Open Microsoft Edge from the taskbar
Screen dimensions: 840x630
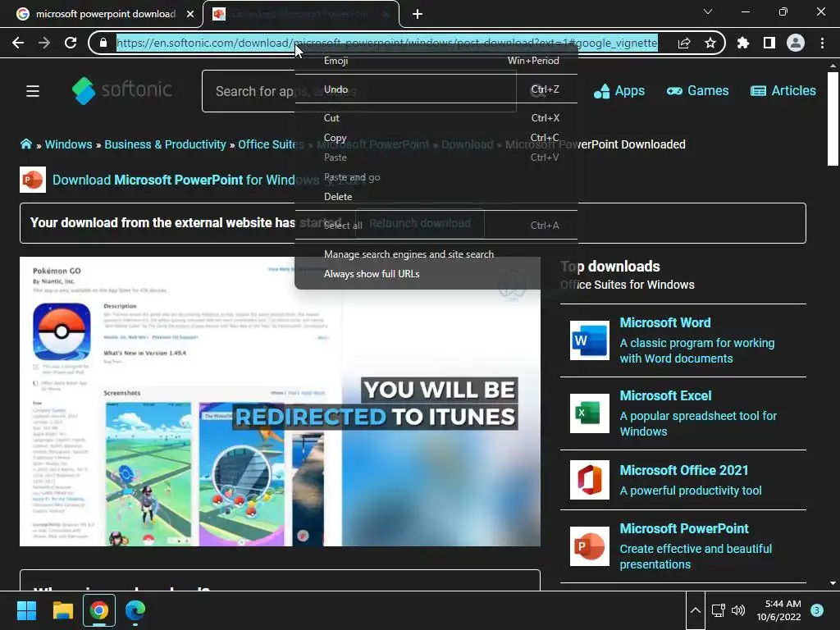point(135,610)
